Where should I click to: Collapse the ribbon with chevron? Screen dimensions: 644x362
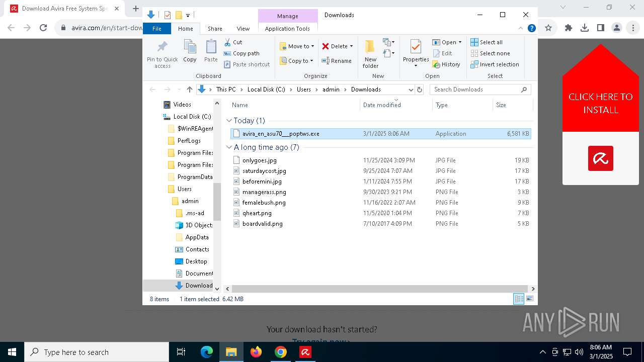521,28
